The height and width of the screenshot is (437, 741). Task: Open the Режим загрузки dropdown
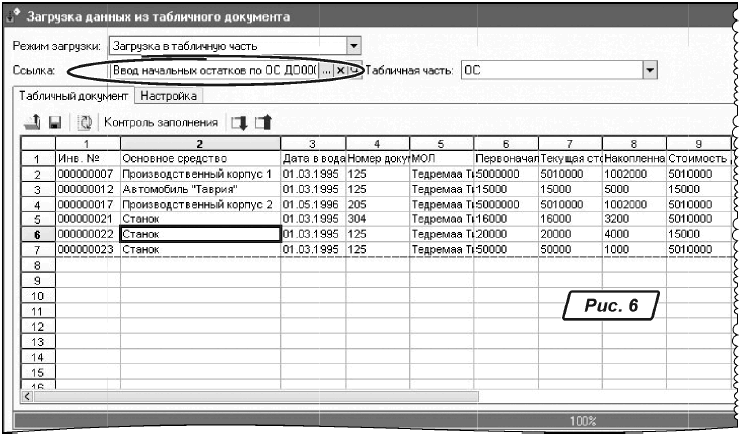tap(353, 45)
